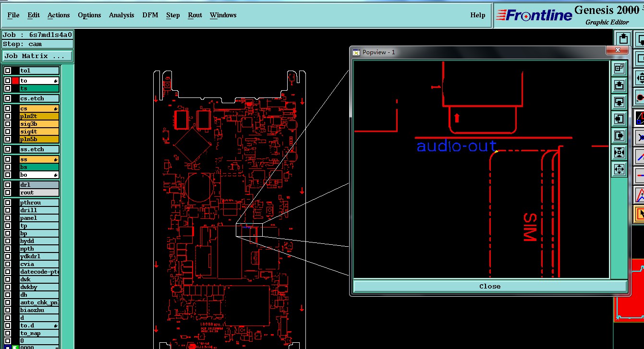The image size is (644, 349).
Task: Click the hand marker on the ss layer
Action: [56, 159]
